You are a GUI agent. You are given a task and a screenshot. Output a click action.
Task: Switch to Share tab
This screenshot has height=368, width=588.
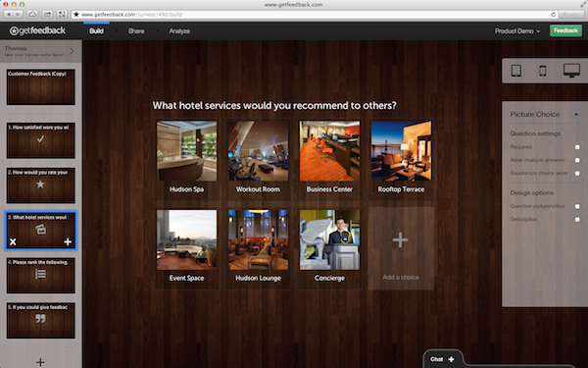[x=136, y=31]
